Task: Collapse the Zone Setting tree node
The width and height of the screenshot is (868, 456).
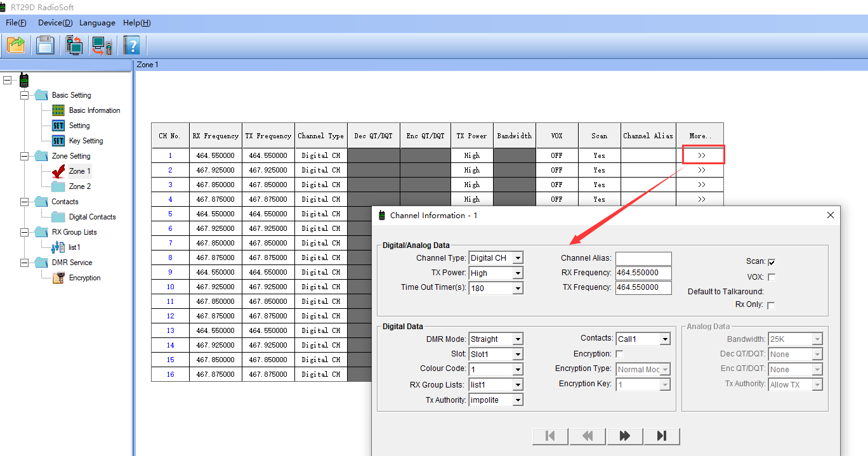Action: coord(25,156)
